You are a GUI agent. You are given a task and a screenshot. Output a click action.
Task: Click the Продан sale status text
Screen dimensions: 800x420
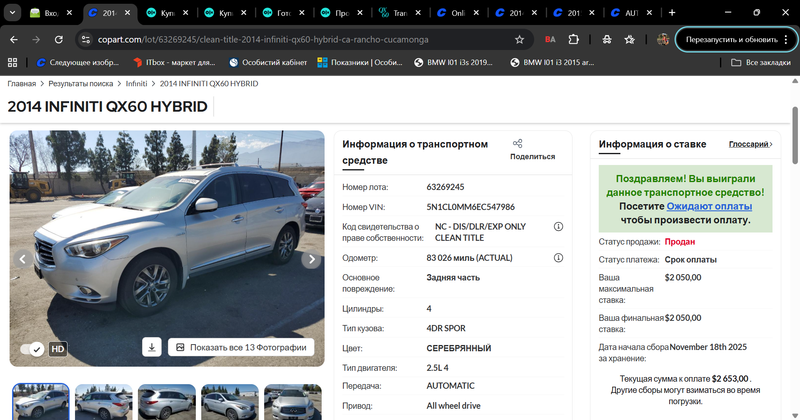680,242
